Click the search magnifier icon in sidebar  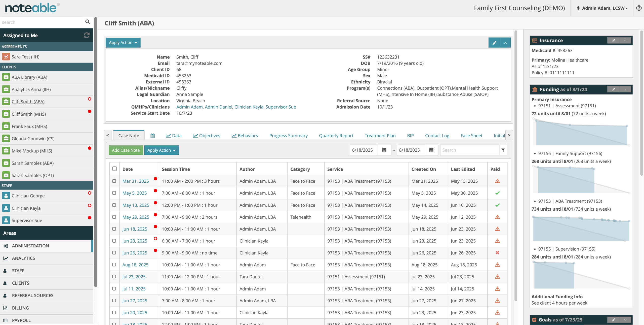pyautogui.click(x=87, y=22)
